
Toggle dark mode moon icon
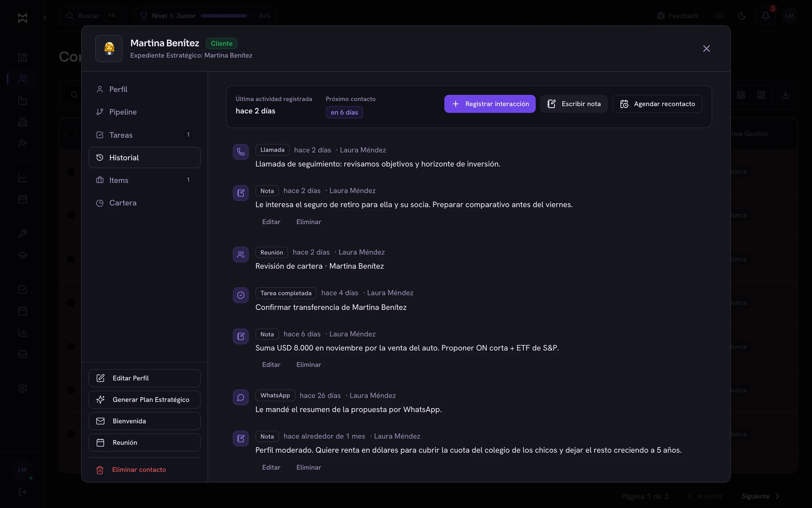point(742,16)
